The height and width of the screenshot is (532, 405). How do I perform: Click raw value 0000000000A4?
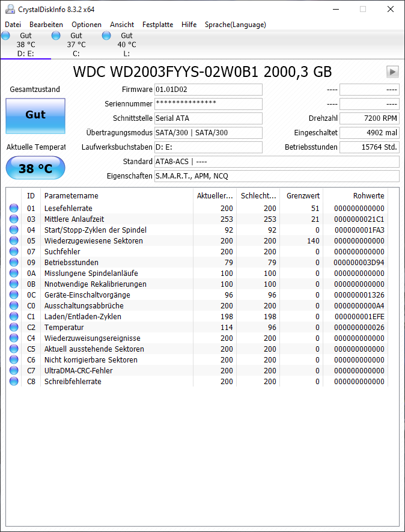[x=359, y=306]
